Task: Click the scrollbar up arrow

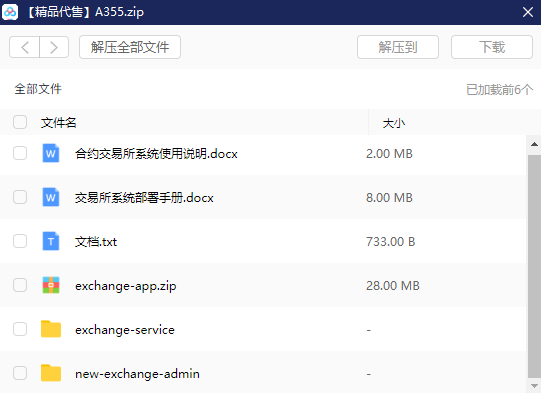Action: coord(534,144)
